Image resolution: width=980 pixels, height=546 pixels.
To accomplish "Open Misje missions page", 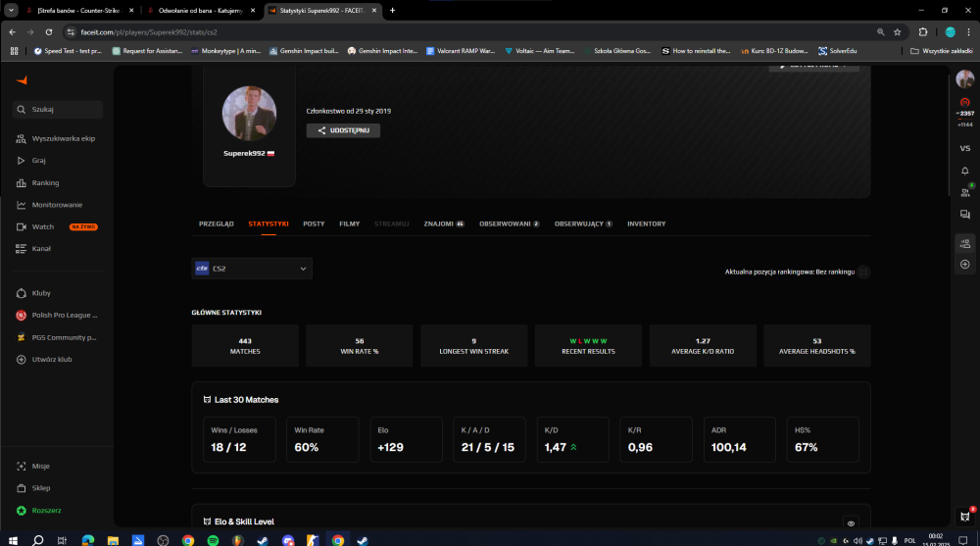I will pyautogui.click(x=33, y=466).
